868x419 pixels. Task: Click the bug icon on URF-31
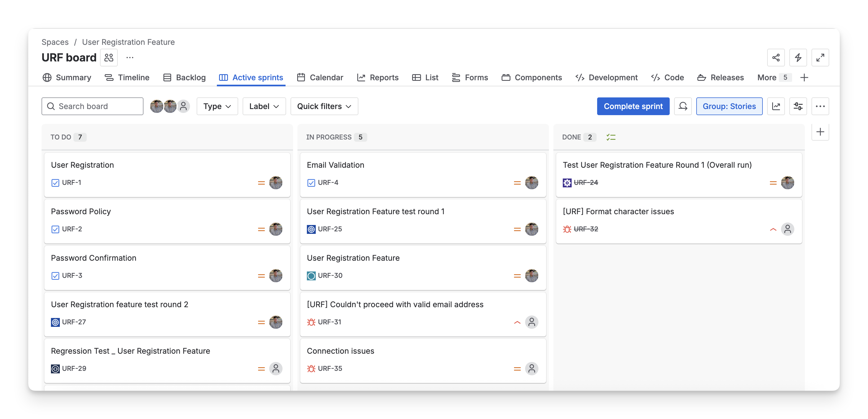click(x=311, y=322)
